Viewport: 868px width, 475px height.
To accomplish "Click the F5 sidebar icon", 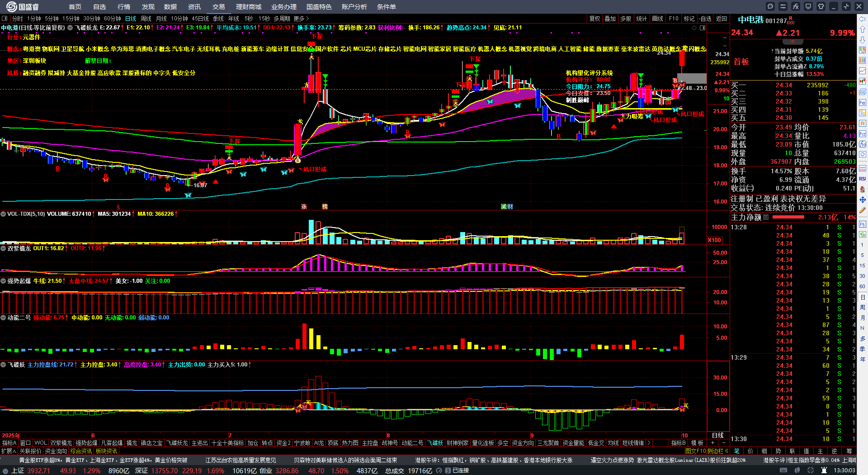I will click(863, 224).
